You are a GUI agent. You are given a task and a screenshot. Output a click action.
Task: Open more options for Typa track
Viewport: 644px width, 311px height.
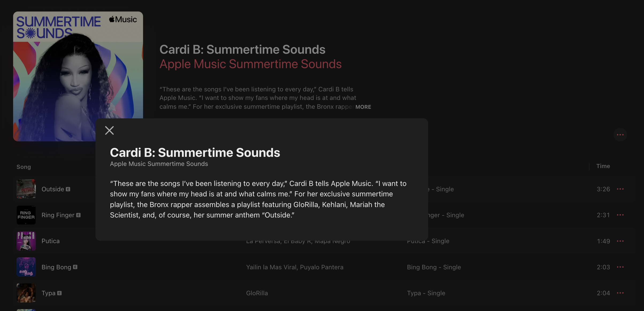coord(620,293)
